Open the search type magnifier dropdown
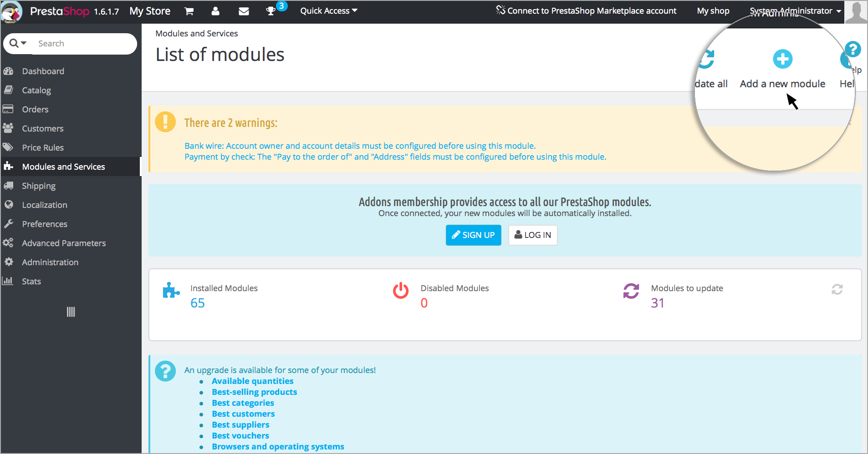The width and height of the screenshot is (868, 454). 18,43
